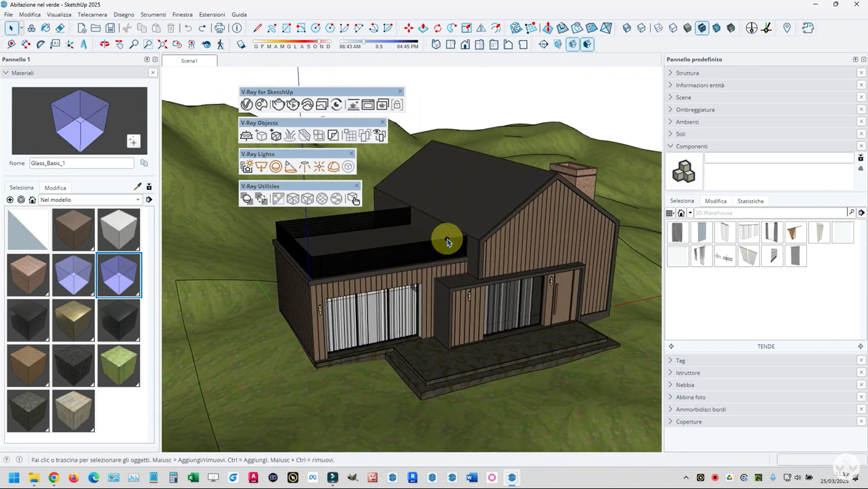Open the Telecamera menu
868x489 pixels.
(92, 14)
